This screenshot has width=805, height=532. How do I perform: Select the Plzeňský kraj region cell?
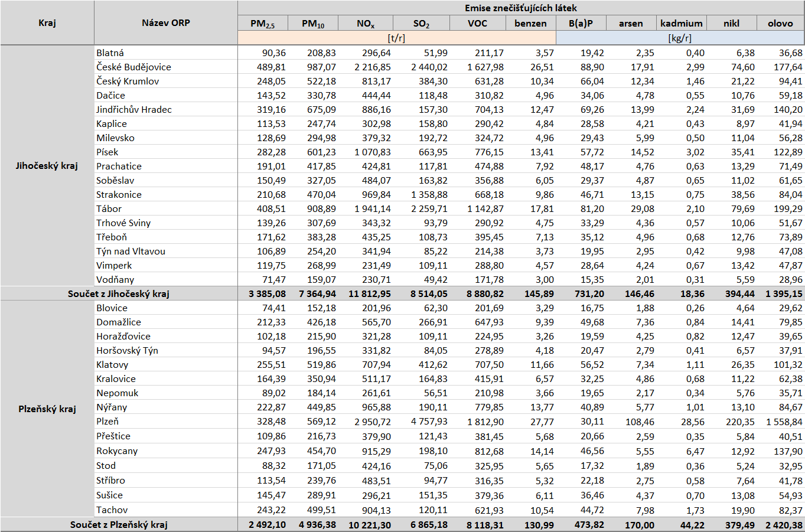point(47,409)
